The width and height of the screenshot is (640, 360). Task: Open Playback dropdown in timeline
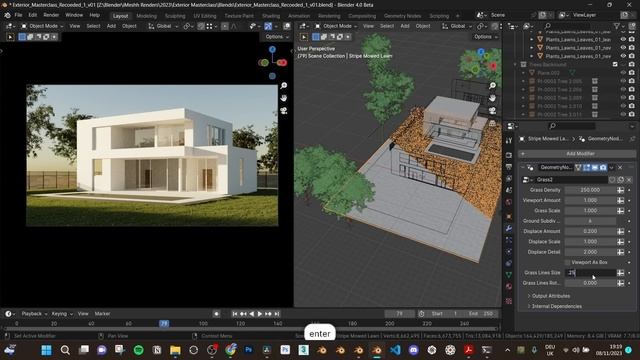(x=34, y=314)
